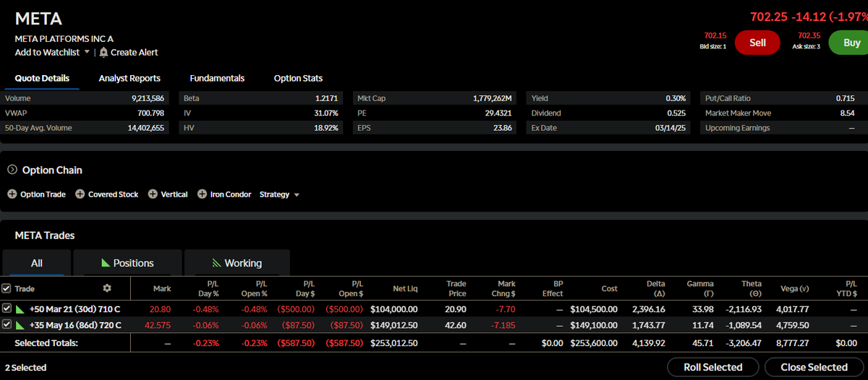
Task: Switch to Quote Details tab
Action: [42, 78]
